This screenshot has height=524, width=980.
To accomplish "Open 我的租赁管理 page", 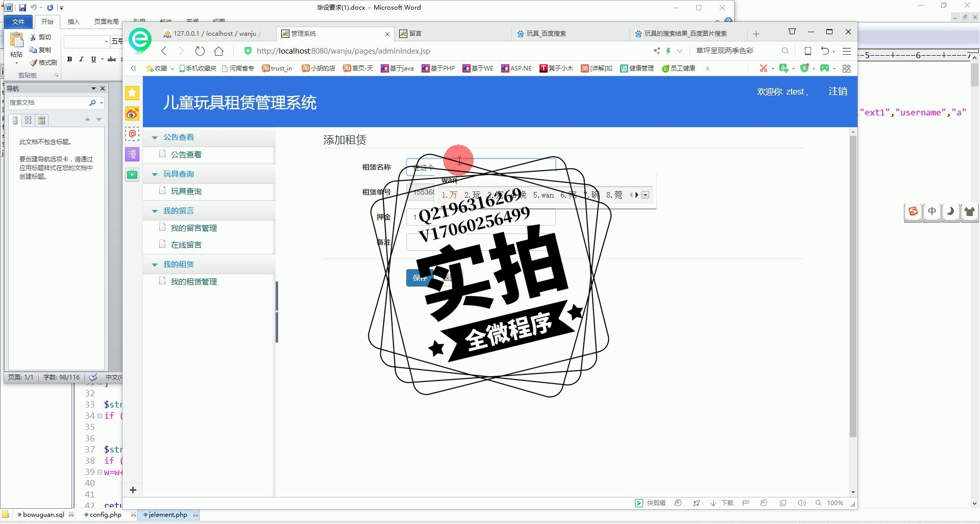I will coord(194,282).
